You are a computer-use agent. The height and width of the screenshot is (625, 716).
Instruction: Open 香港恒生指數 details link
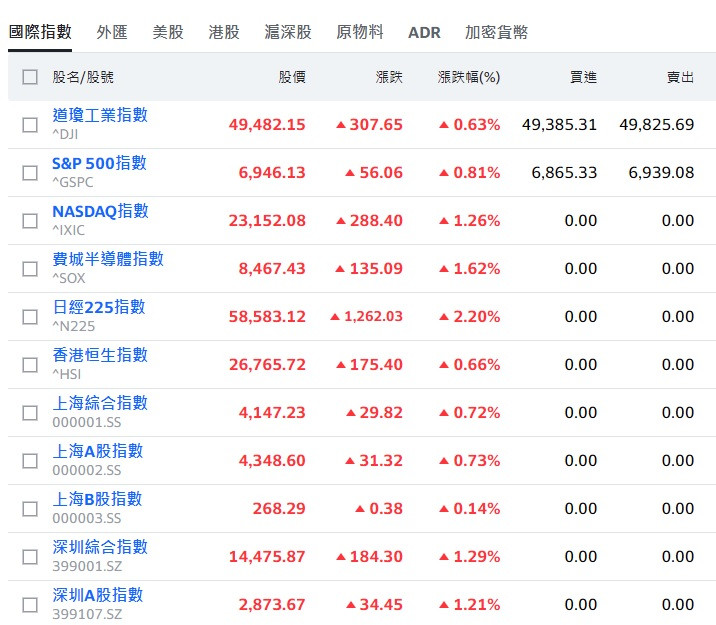[x=100, y=355]
